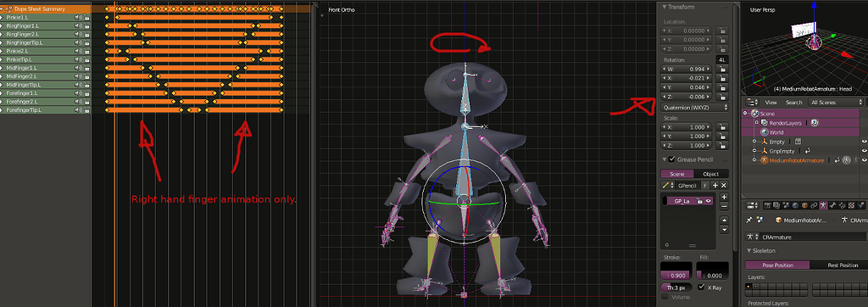Image resolution: width=868 pixels, height=307 pixels.
Task: Mute the MidFinger1.L channel speaker icon
Action: pos(79,68)
